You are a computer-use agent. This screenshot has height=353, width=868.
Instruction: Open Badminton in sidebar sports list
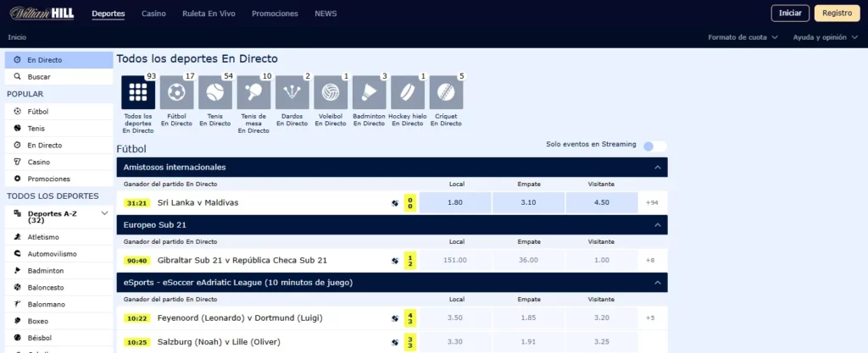[46, 271]
